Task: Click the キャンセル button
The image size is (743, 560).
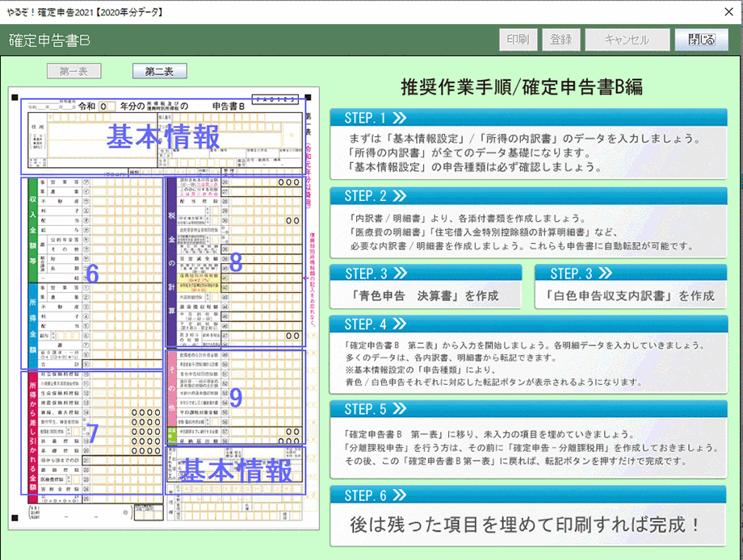Action: [627, 40]
